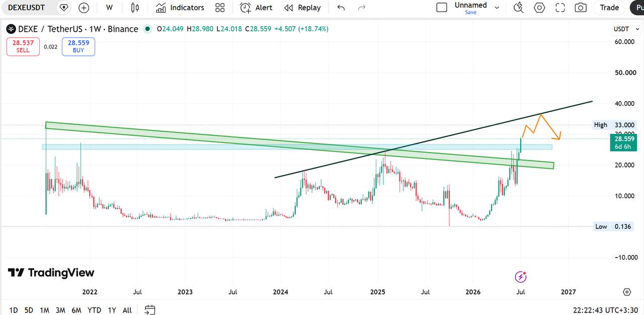
Task: Click the 0.022 spread value
Action: [x=50, y=46]
